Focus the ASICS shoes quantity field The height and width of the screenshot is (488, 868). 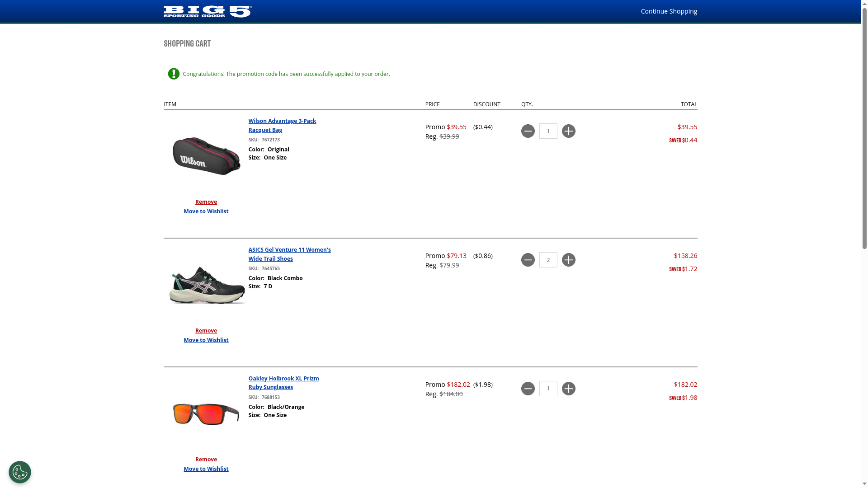[548, 260]
